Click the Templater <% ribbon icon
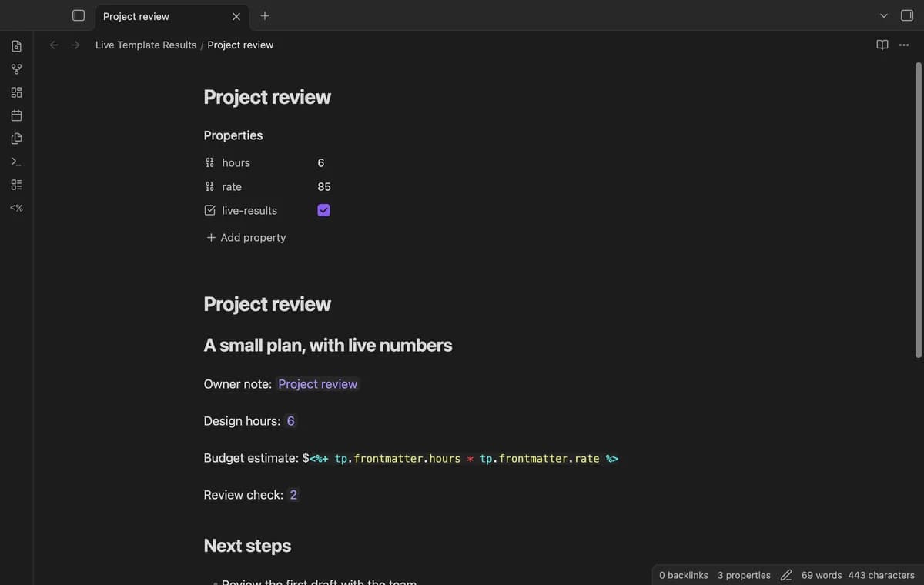The height and width of the screenshot is (585, 924). click(x=16, y=208)
